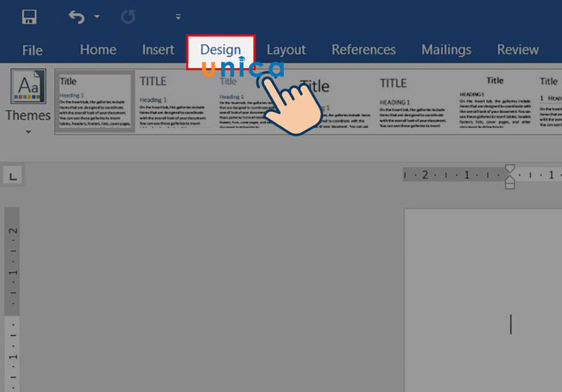Select the Design ribbon tab
Viewport: 562px width, 392px height.
point(220,50)
